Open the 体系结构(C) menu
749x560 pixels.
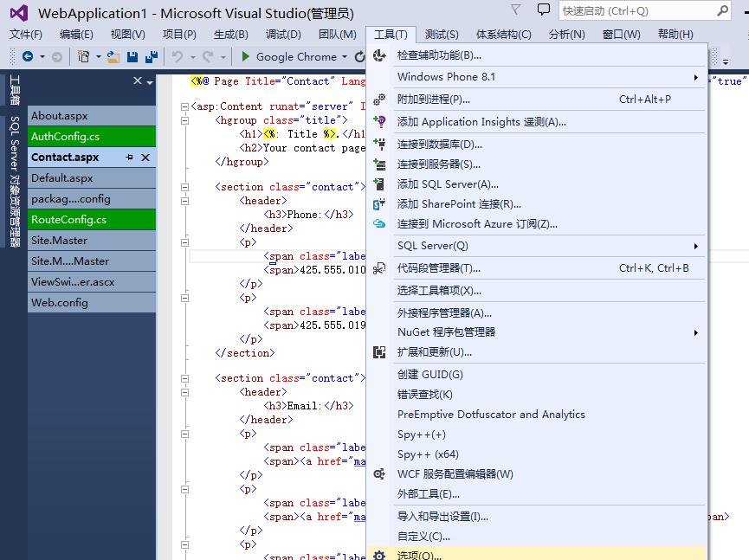(503, 35)
